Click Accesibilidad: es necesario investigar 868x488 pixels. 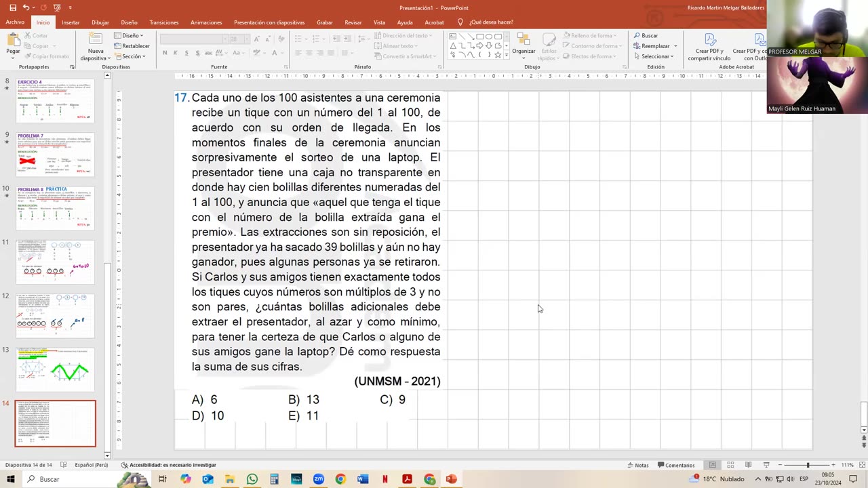tap(168, 465)
